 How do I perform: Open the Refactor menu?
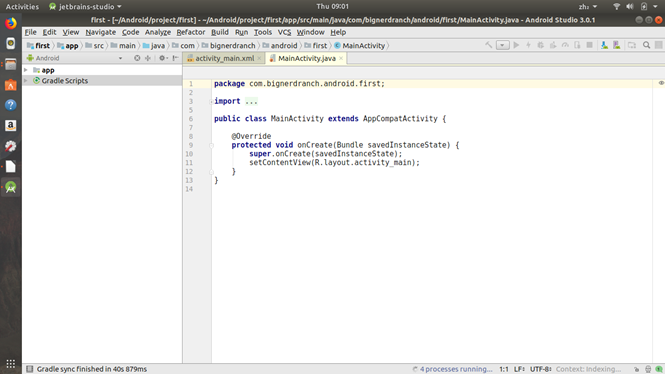pyautogui.click(x=191, y=32)
